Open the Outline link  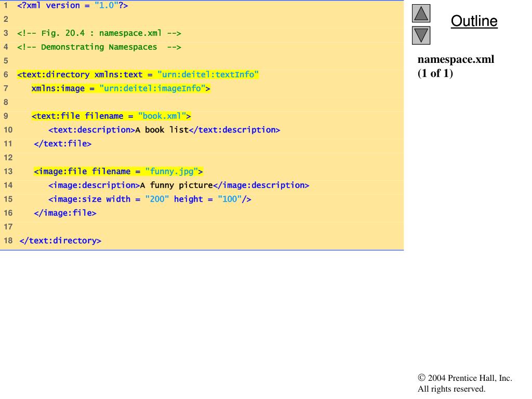click(474, 21)
